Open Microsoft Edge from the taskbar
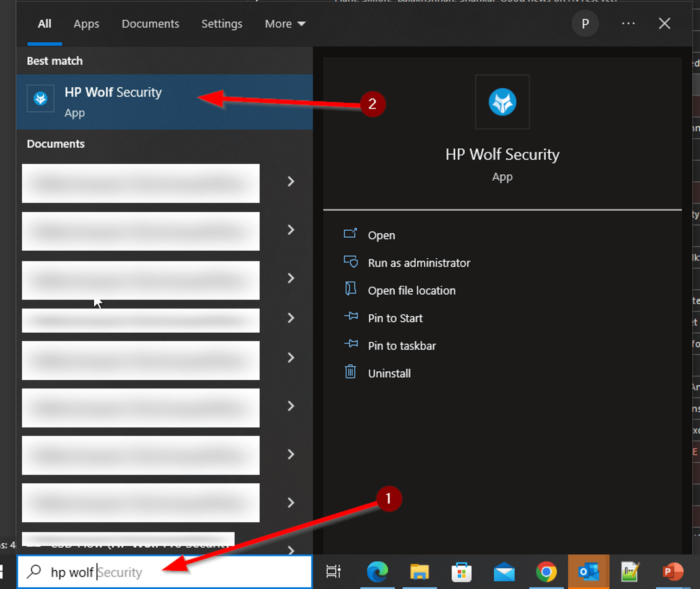 tap(377, 572)
